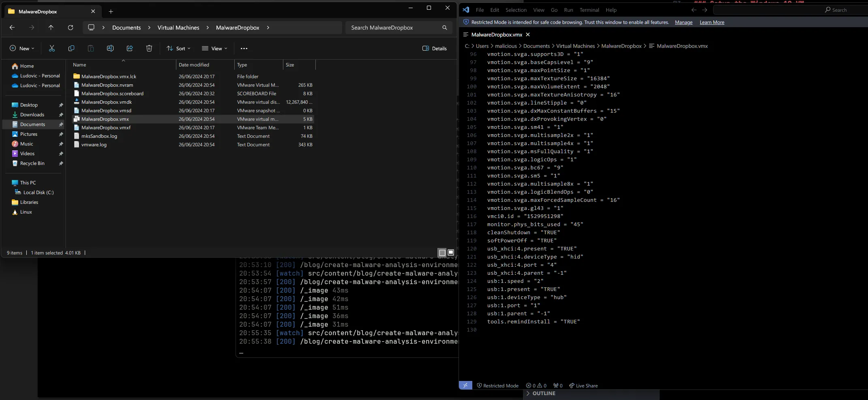Open the remote window indicator in VS Code
This screenshot has width=868, height=400.
465,385
